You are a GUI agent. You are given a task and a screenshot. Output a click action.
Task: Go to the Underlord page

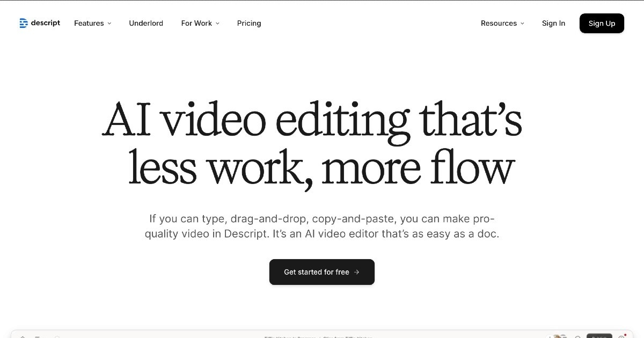coord(146,23)
